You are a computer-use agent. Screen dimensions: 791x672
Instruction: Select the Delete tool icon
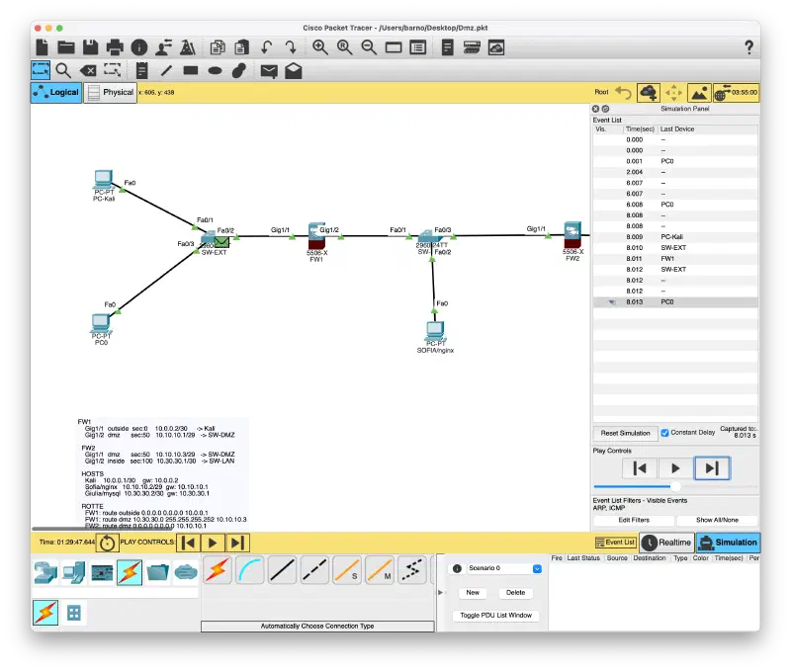(88, 70)
